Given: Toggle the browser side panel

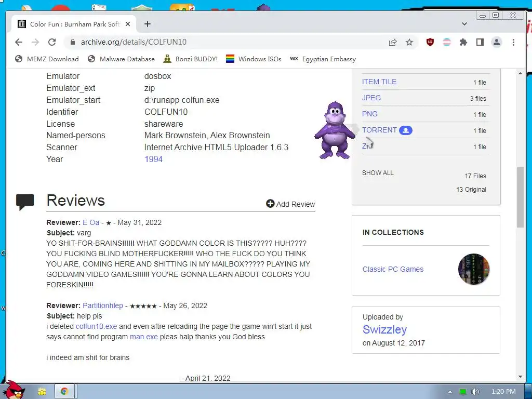Looking at the screenshot, I should (x=480, y=42).
